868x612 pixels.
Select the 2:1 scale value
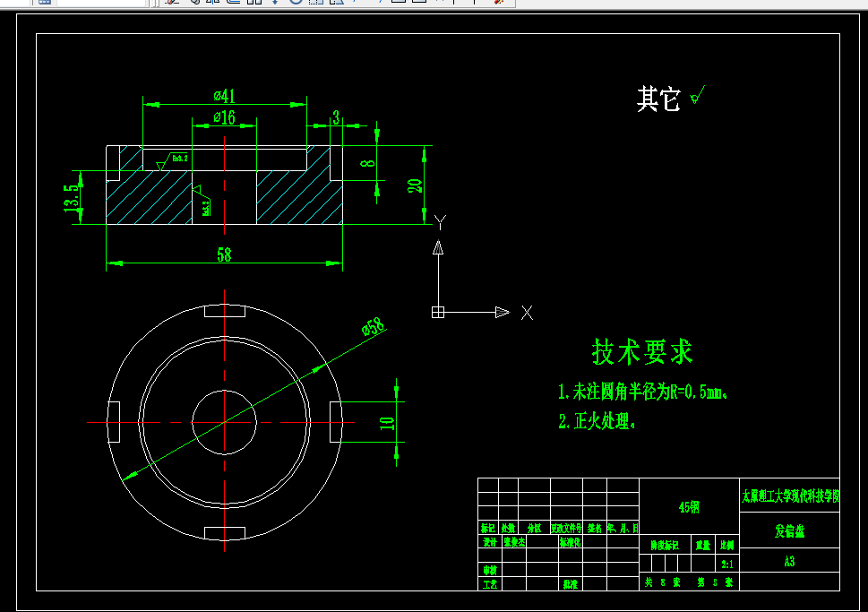tap(727, 565)
